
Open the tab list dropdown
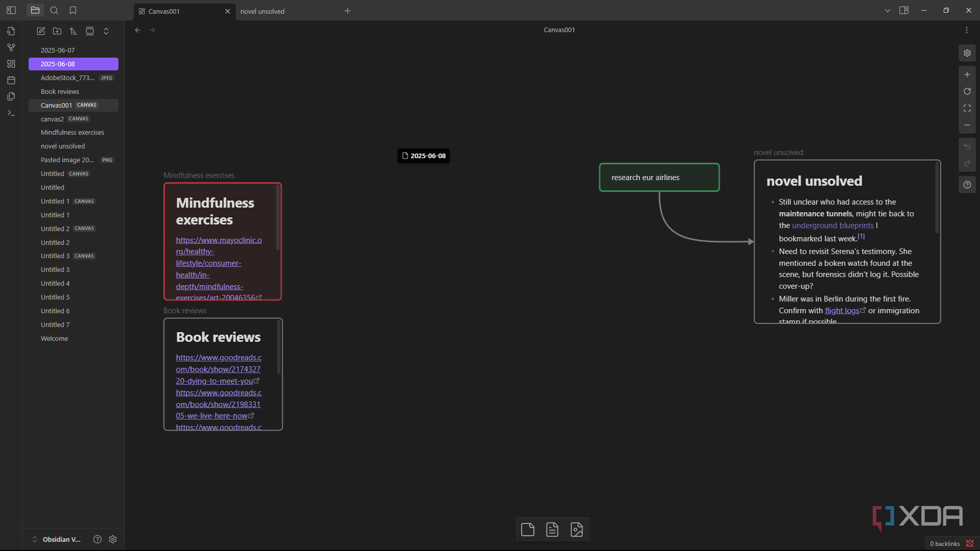(888, 10)
